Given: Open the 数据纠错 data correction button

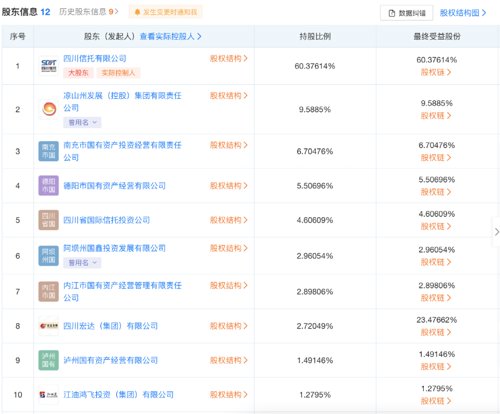Looking at the screenshot, I should coord(407,13).
